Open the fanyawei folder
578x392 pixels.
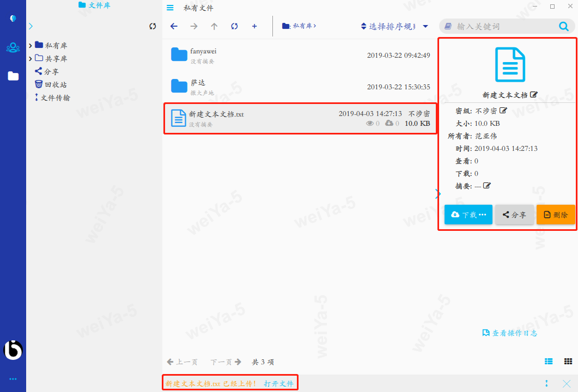[300, 56]
